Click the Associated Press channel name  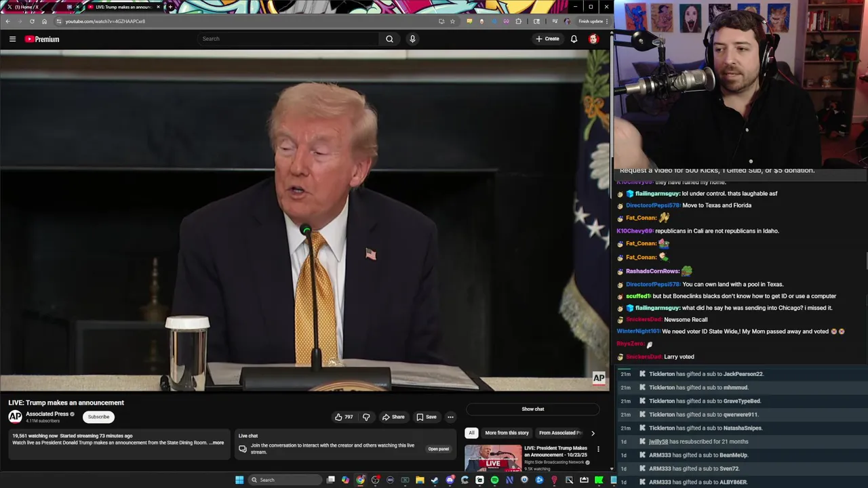click(47, 414)
